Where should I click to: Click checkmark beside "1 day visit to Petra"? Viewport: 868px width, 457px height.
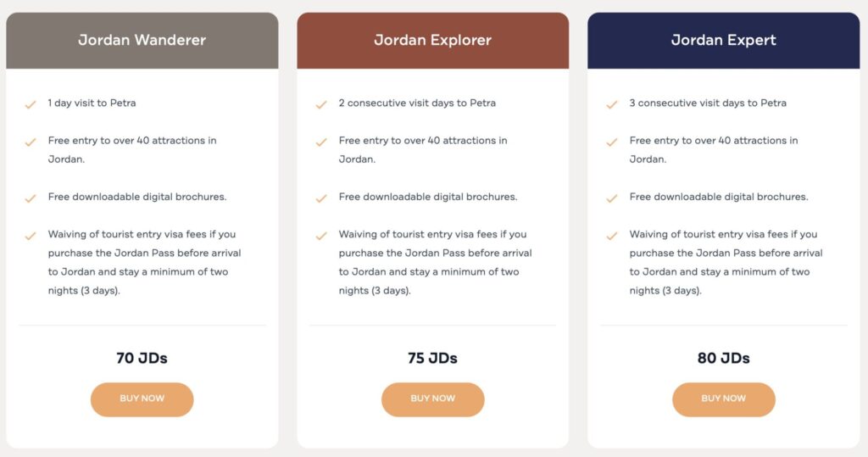[x=31, y=104]
